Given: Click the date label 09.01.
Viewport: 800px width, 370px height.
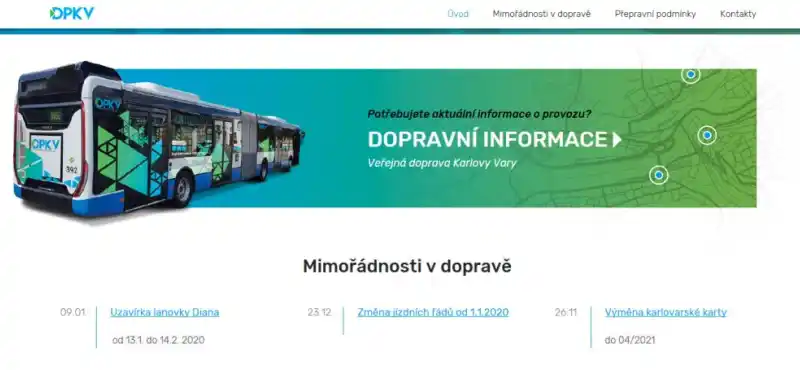Looking at the screenshot, I should 73,312.
